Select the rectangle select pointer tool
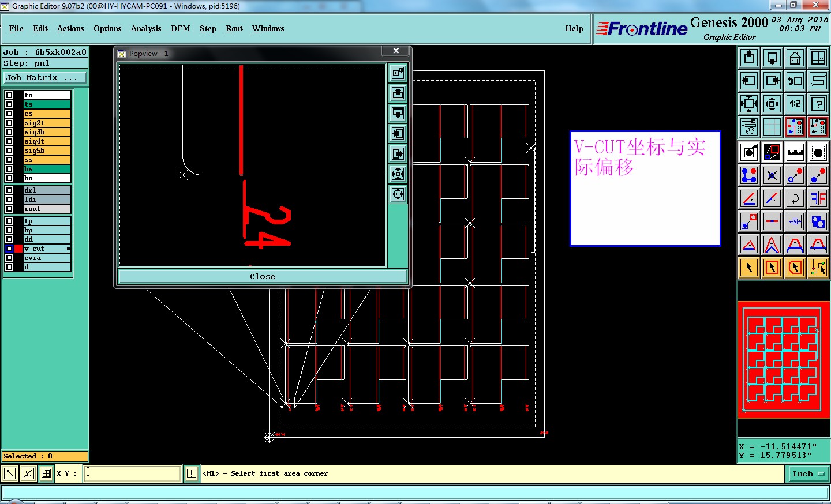This screenshot has width=831, height=504. click(772, 268)
